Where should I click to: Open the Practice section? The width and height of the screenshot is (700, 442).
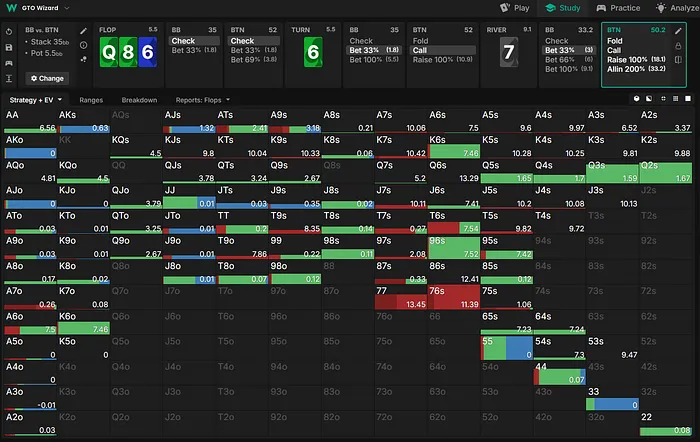[x=618, y=8]
